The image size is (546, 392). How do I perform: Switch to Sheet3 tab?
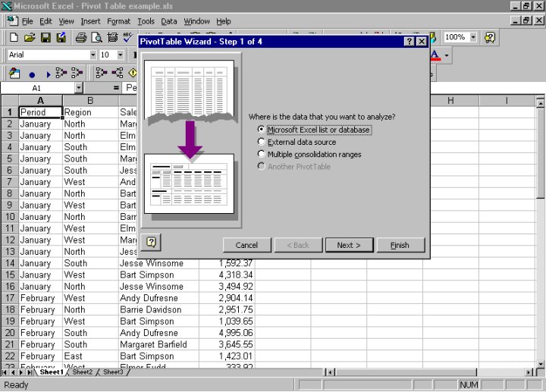pos(113,372)
